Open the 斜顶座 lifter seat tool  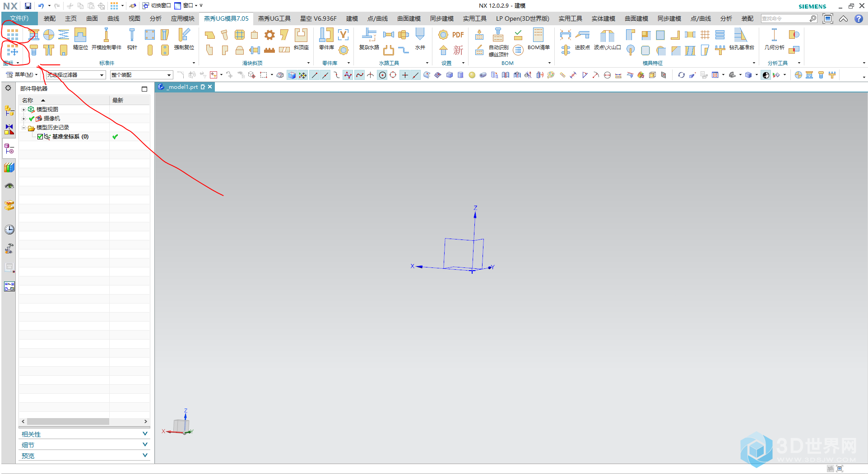tap(301, 39)
